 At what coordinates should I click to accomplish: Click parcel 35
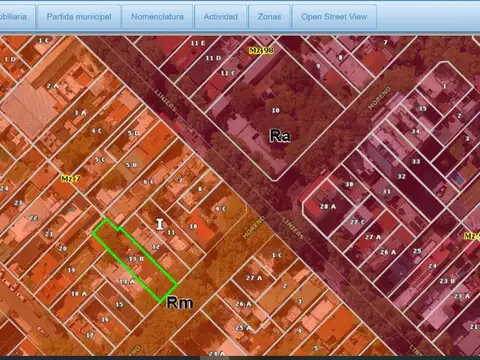click(x=423, y=109)
